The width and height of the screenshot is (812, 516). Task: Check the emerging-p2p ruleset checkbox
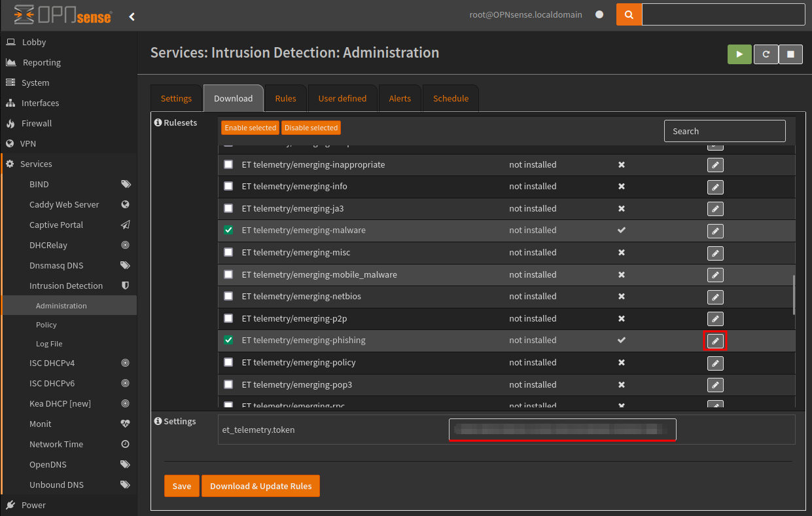tap(228, 318)
